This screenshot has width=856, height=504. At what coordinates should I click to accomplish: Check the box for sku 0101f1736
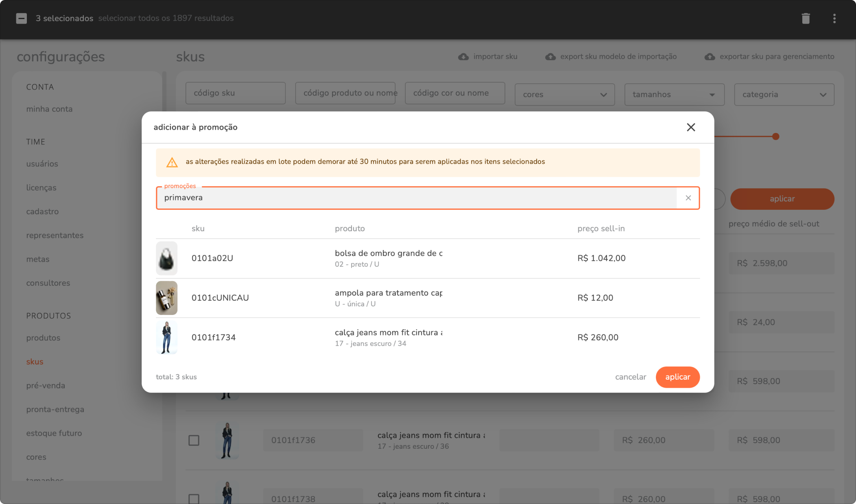tap(194, 440)
